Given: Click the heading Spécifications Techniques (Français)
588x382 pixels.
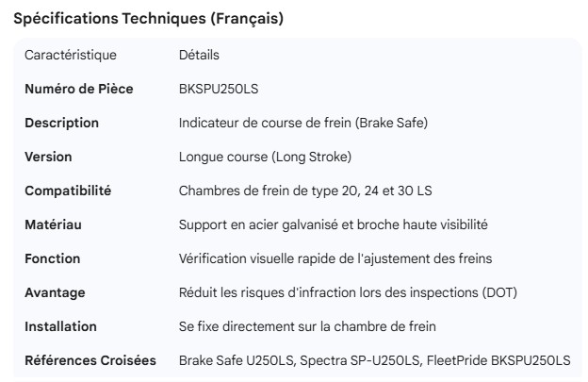Looking at the screenshot, I should (x=148, y=19).
